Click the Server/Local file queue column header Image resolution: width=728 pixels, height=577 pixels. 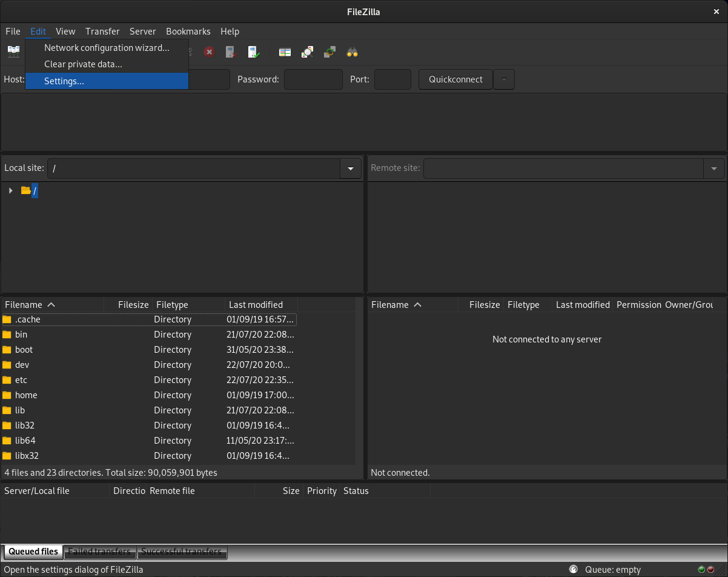pos(55,491)
